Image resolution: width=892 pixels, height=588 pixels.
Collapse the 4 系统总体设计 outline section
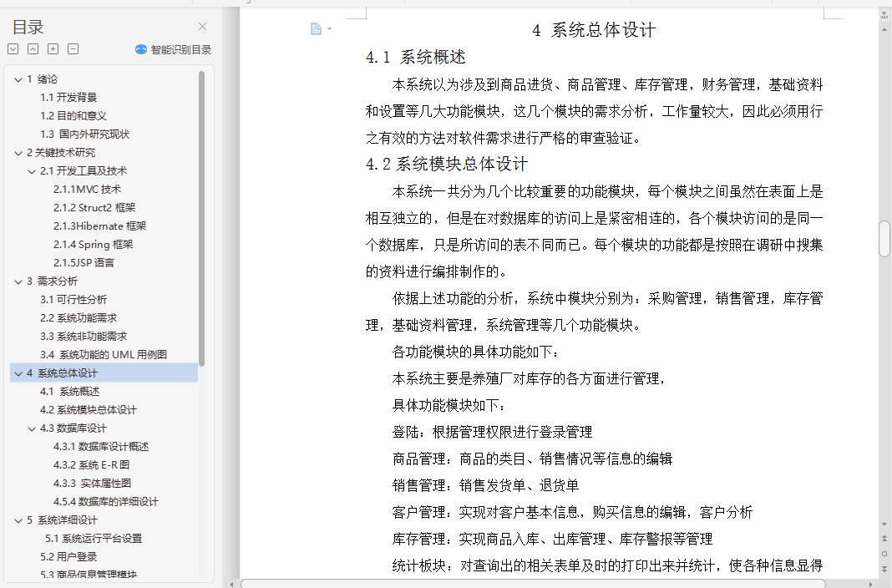point(18,373)
